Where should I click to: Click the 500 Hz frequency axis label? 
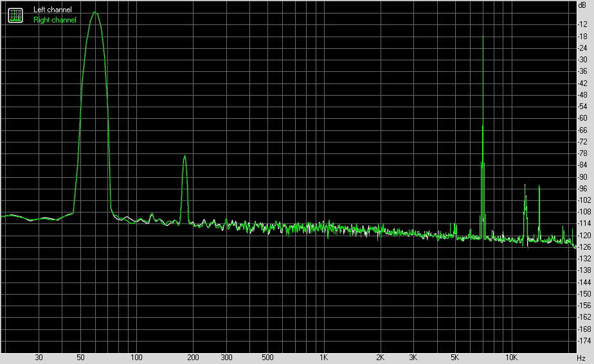(267, 358)
